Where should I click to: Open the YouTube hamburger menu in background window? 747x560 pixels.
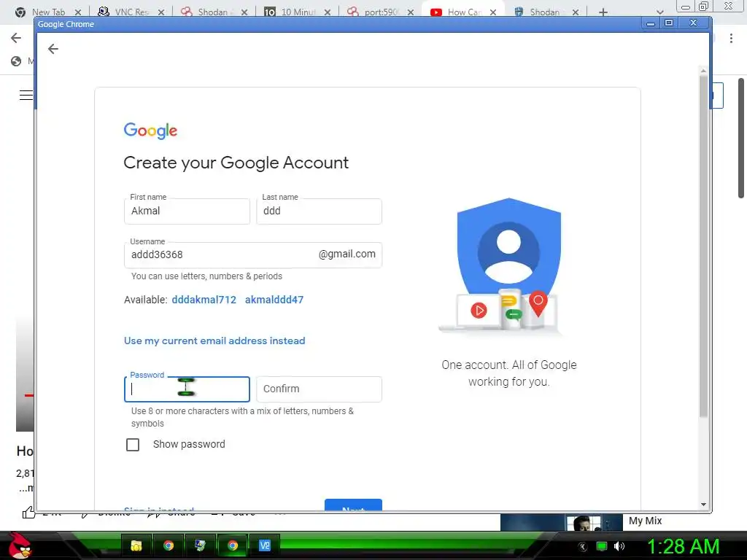pos(26,95)
